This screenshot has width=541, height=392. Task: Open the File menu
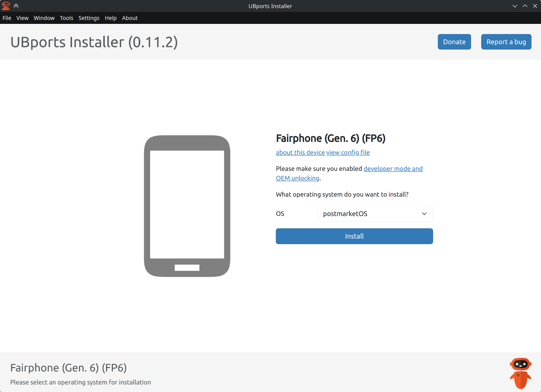click(x=7, y=18)
